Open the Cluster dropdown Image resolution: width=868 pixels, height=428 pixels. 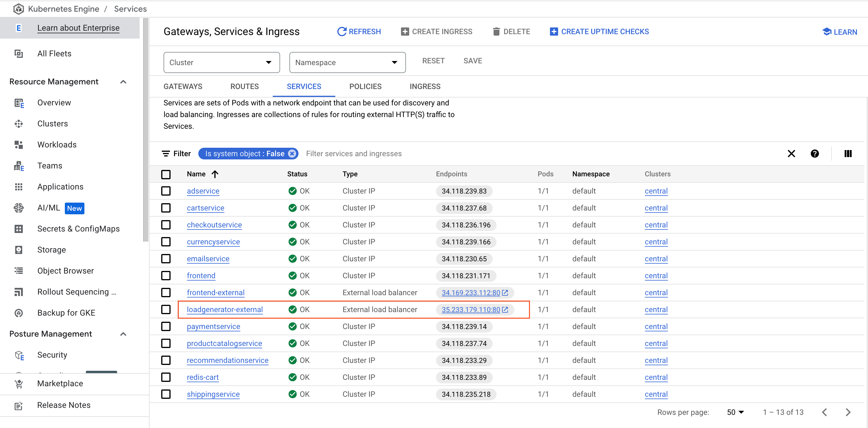pos(222,62)
